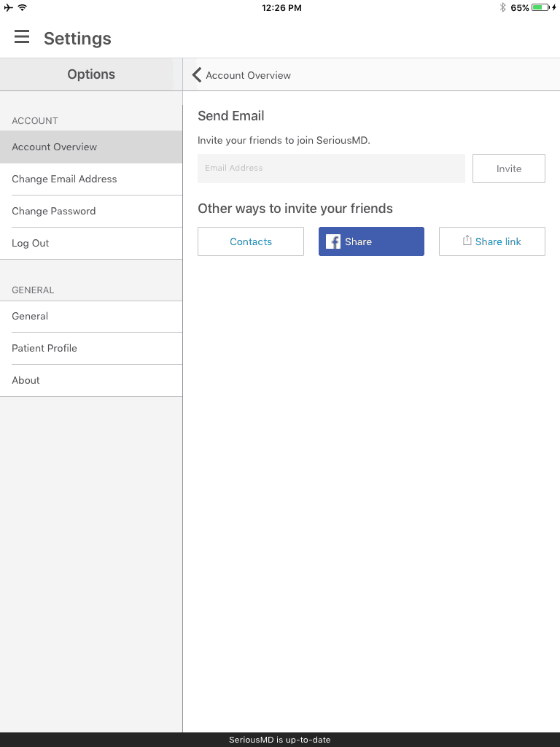560x747 pixels.
Task: Click the Send Email heading
Action: [231, 116]
